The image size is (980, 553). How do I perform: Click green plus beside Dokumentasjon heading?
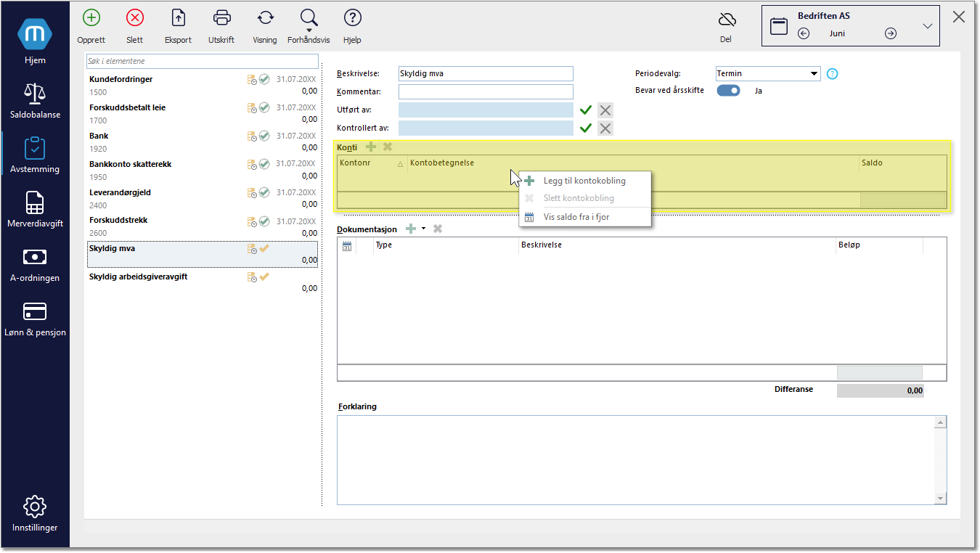tap(411, 229)
